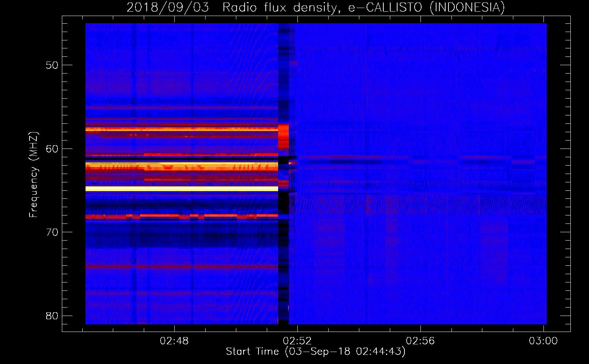Click the bright yellow emission band near 65 MHz
The image size is (589, 364).
point(182,189)
